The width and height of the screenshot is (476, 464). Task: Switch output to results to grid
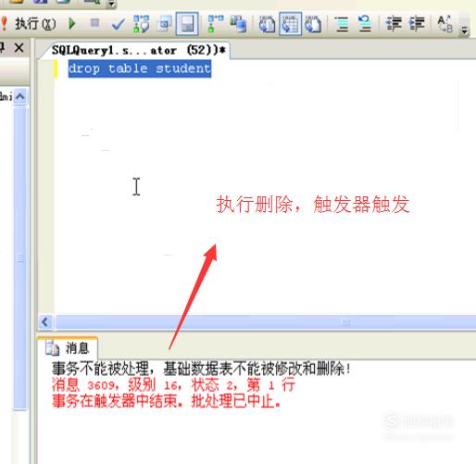tap(290, 23)
